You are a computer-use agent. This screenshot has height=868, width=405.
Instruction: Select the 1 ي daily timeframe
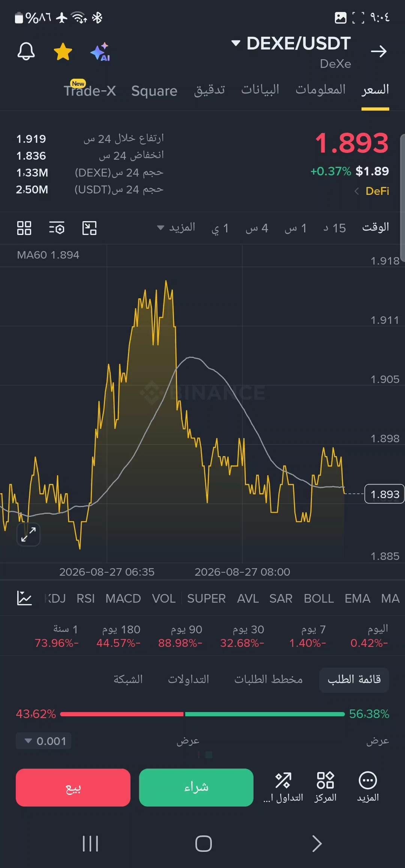220,228
